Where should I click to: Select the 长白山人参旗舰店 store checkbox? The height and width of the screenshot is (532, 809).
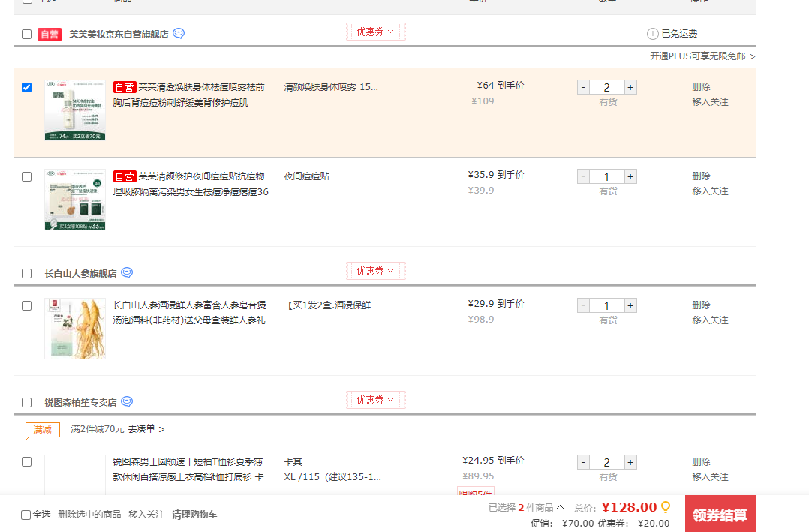[27, 273]
